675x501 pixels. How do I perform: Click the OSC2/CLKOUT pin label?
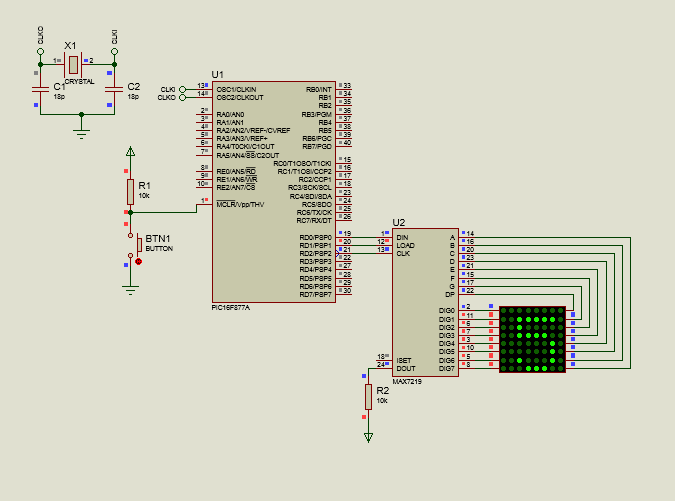(x=240, y=98)
